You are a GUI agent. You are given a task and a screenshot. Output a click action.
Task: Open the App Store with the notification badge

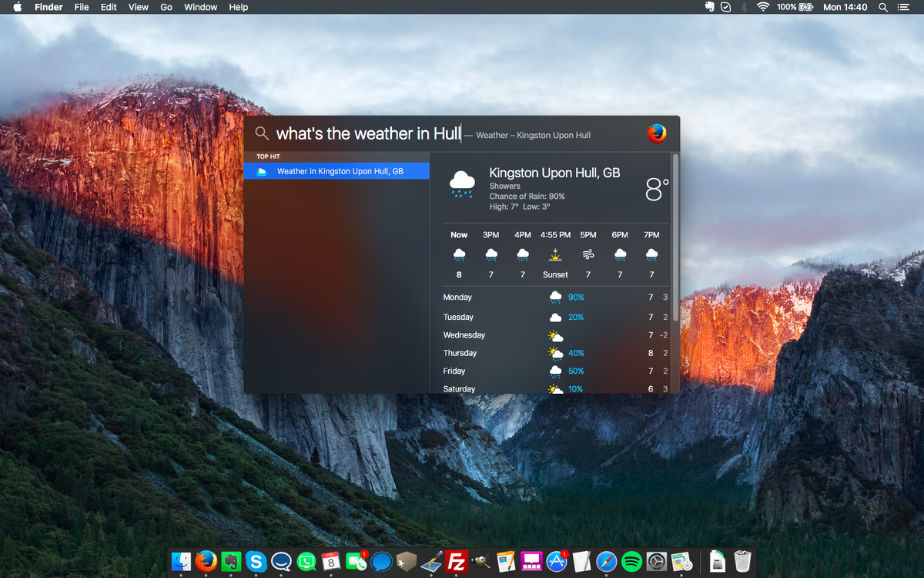pos(556,563)
